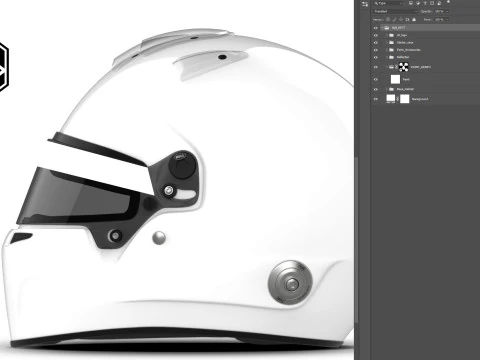
Task: Collapse the top-level group
Action: click(x=382, y=28)
